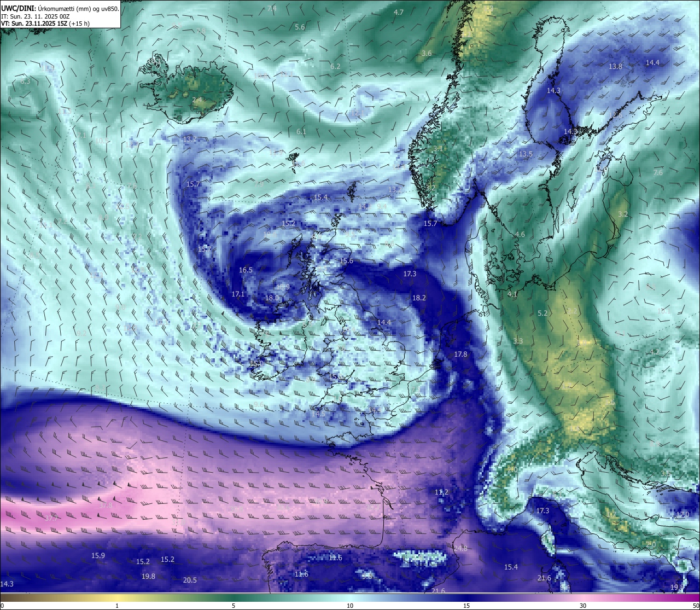The width and height of the screenshot is (700, 610).
Task: Click the 15.9 value label
Action: (x=98, y=555)
